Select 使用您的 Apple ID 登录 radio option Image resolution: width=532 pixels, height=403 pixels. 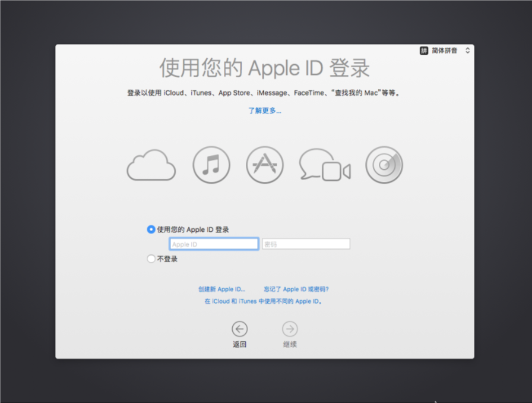click(151, 229)
